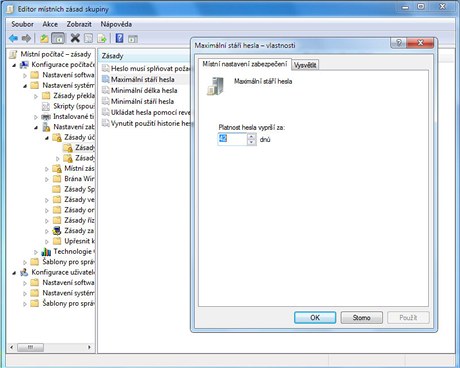Expand the Zásady říz... node
Viewport: 460px width, 368px height.
[47, 221]
